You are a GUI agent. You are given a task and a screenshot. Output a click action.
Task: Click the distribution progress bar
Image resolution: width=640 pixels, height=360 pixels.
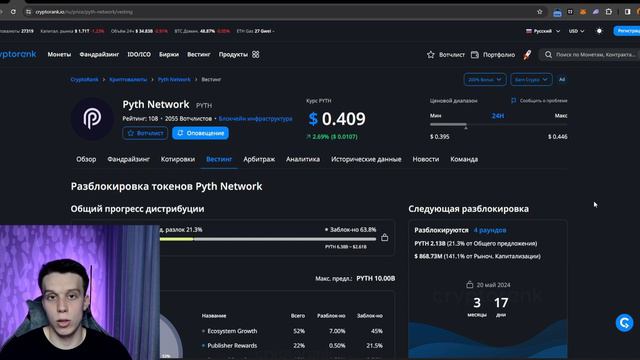click(268, 239)
